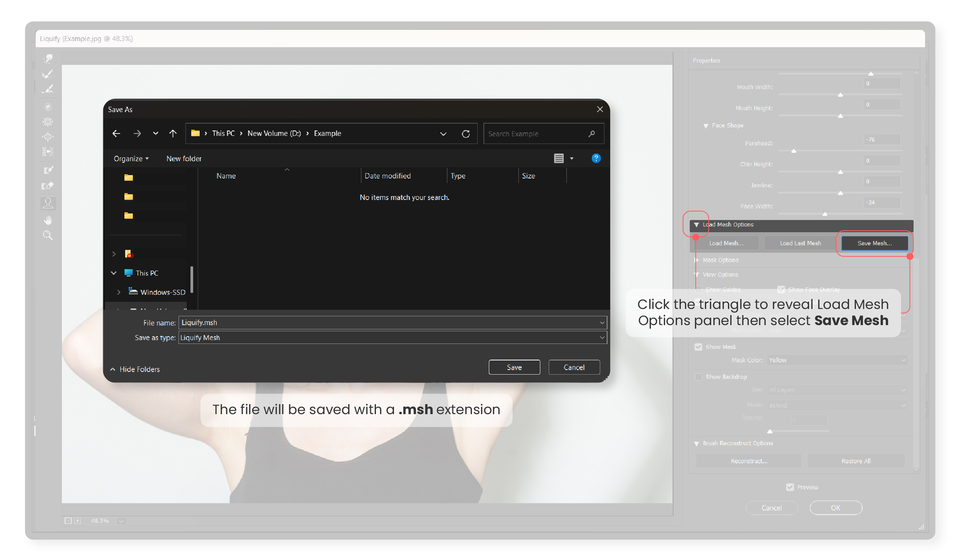This screenshot has width=960, height=560.
Task: Open the Organize menu
Action: pyautogui.click(x=131, y=159)
